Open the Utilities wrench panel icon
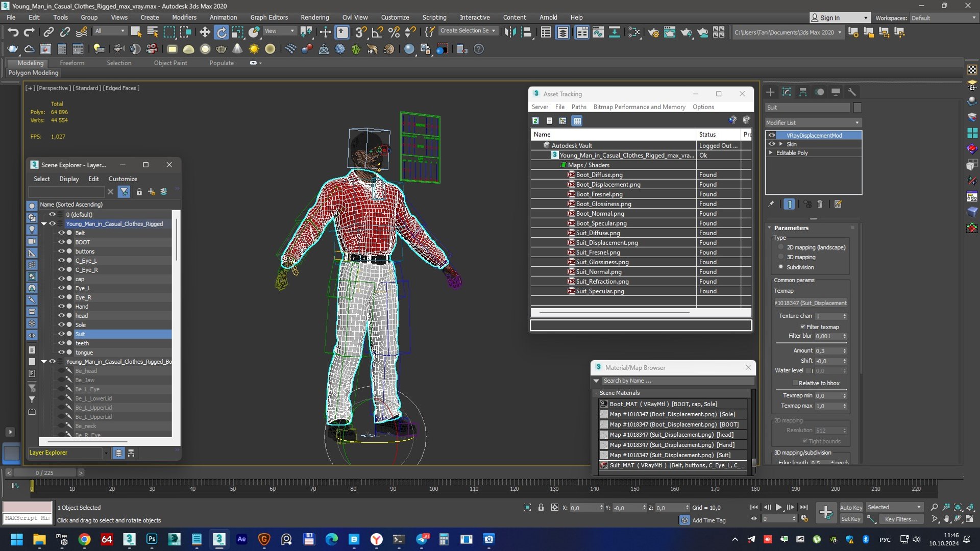Viewport: 980px width, 551px height. [852, 92]
